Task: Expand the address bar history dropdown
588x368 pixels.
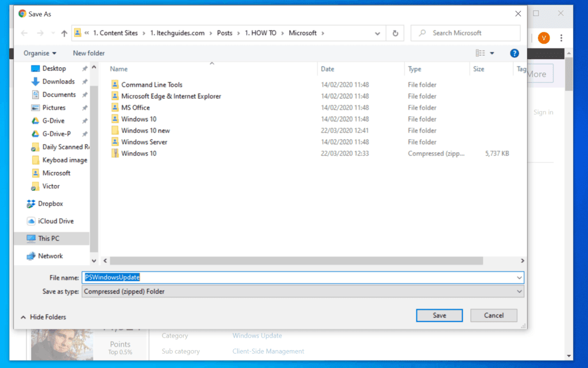Action: [x=377, y=33]
